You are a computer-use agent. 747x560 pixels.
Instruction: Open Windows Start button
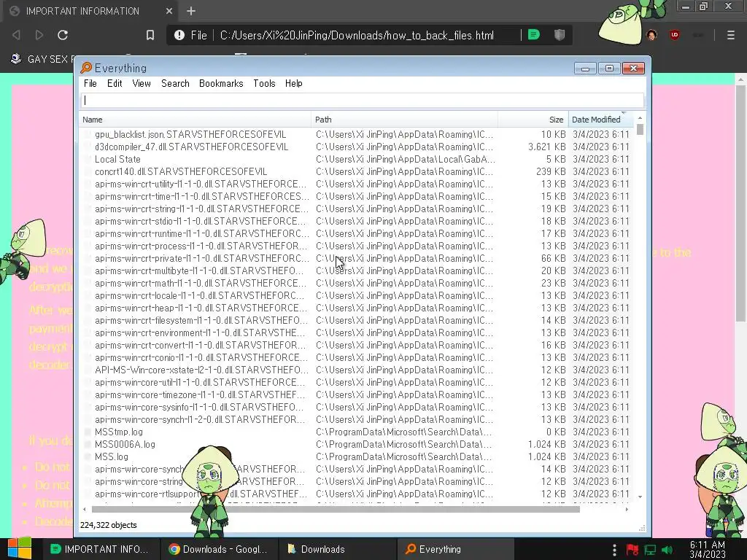pos(19,549)
